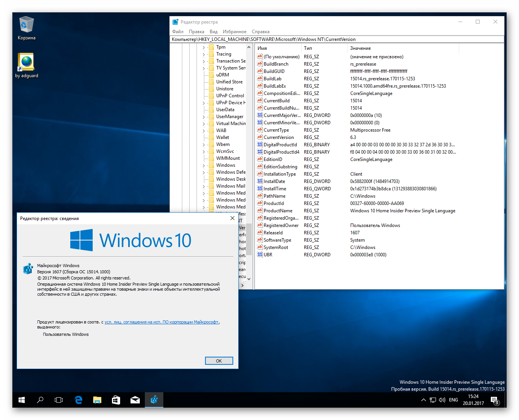
Task: Select the UBR DWORD icon
Action: pos(260,254)
